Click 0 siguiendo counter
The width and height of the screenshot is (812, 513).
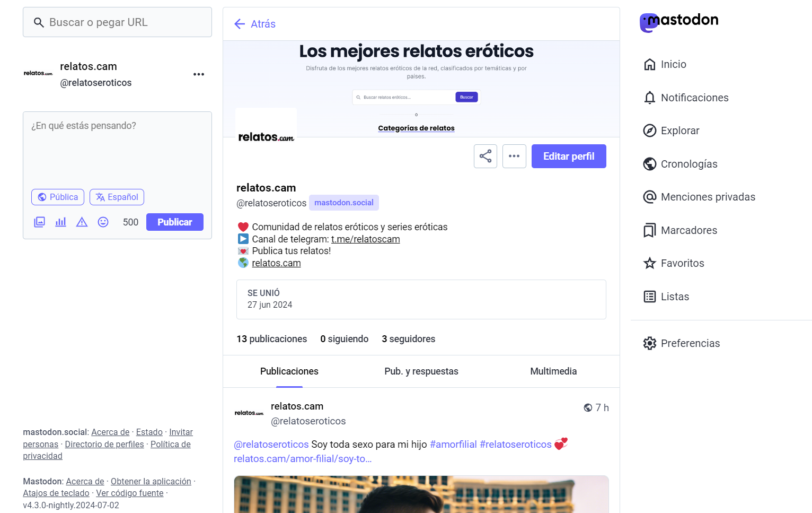(x=345, y=339)
